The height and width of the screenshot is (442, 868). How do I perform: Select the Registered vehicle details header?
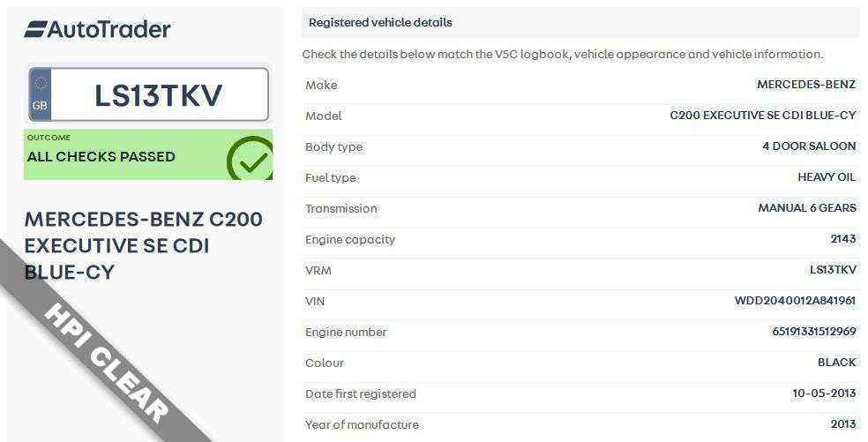pyautogui.click(x=380, y=22)
